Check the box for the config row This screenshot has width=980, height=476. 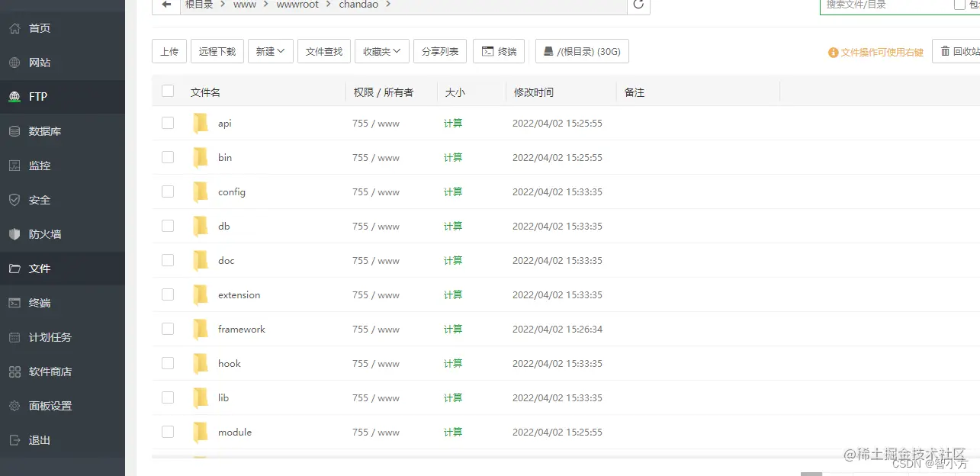[x=168, y=191]
